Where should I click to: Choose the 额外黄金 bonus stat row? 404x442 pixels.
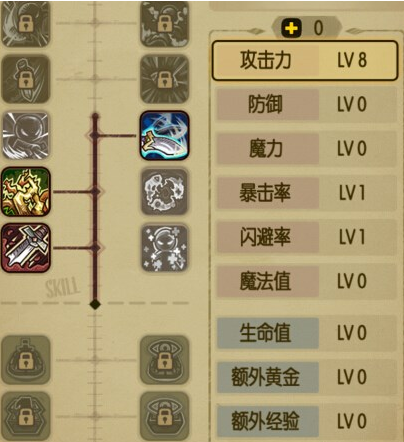click(x=307, y=377)
